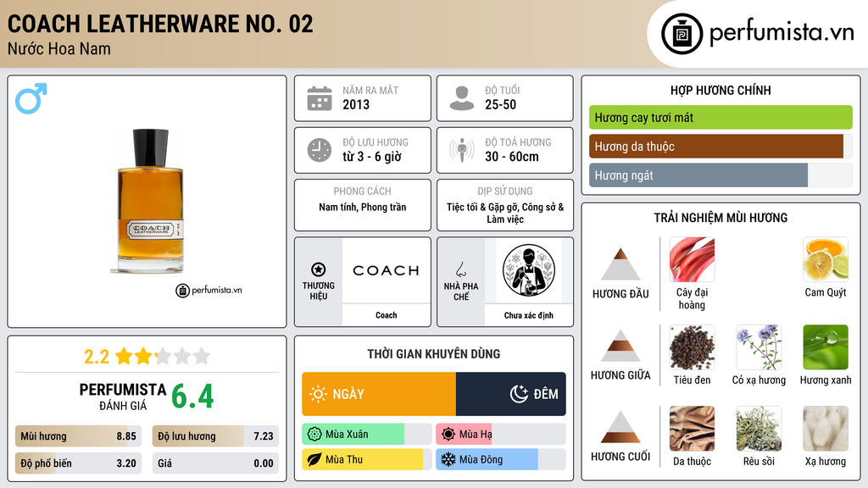Click the Hương cay tươi mát green bar
This screenshot has height=488, width=868.
(721, 117)
